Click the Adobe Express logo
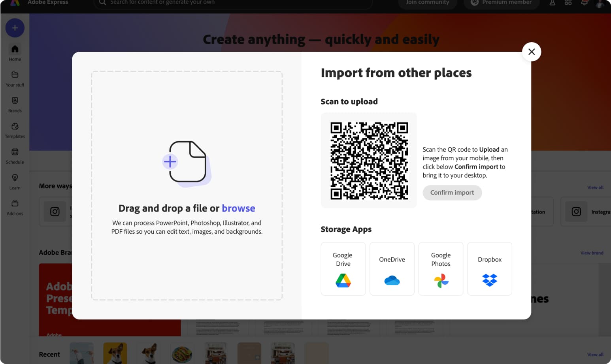 (15, 3)
